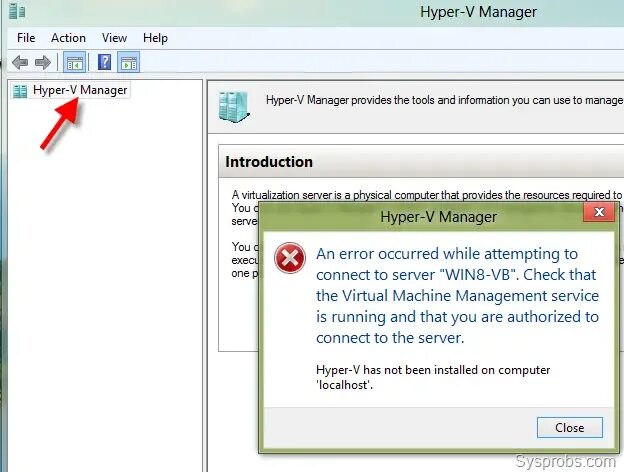This screenshot has width=624, height=472.
Task: Click the server icon in the details pane
Action: point(234,106)
